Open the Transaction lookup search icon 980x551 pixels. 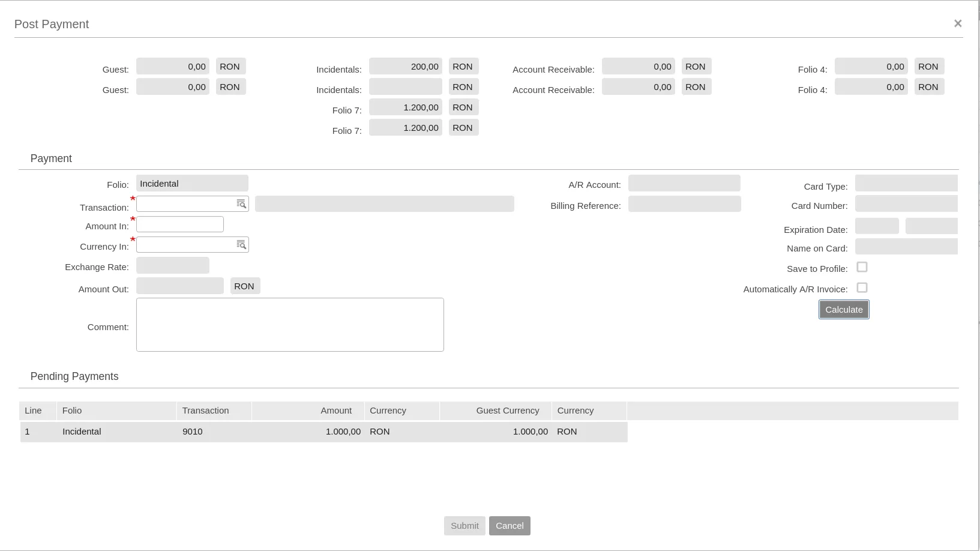click(241, 204)
